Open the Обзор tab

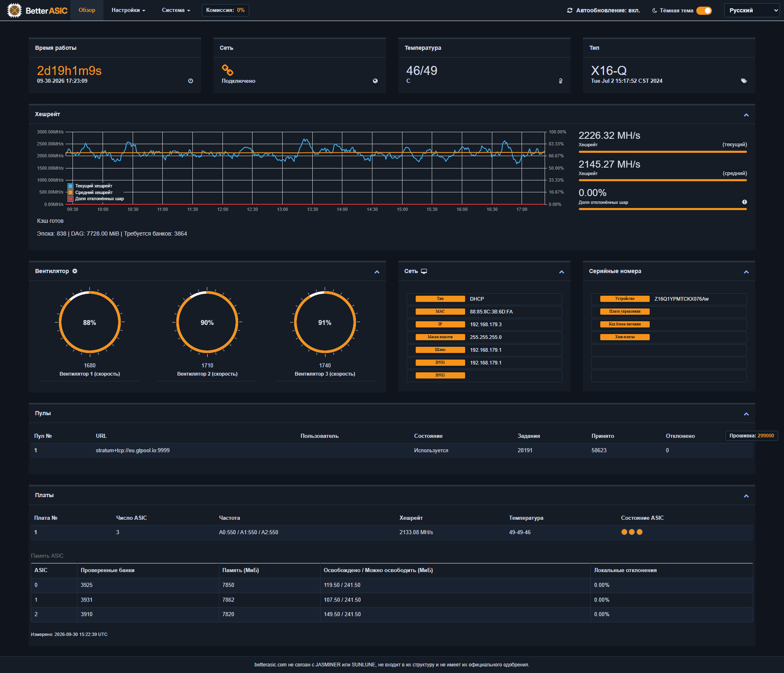pyautogui.click(x=87, y=10)
